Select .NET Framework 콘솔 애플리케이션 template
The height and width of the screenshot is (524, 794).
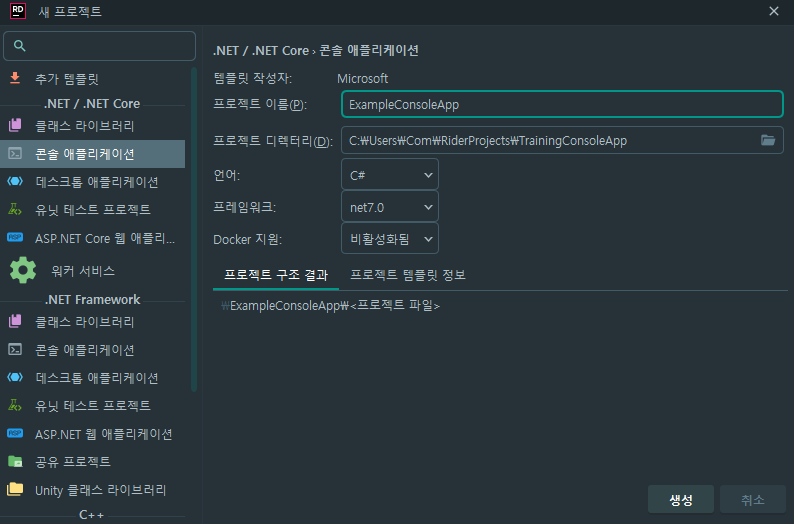[93, 350]
